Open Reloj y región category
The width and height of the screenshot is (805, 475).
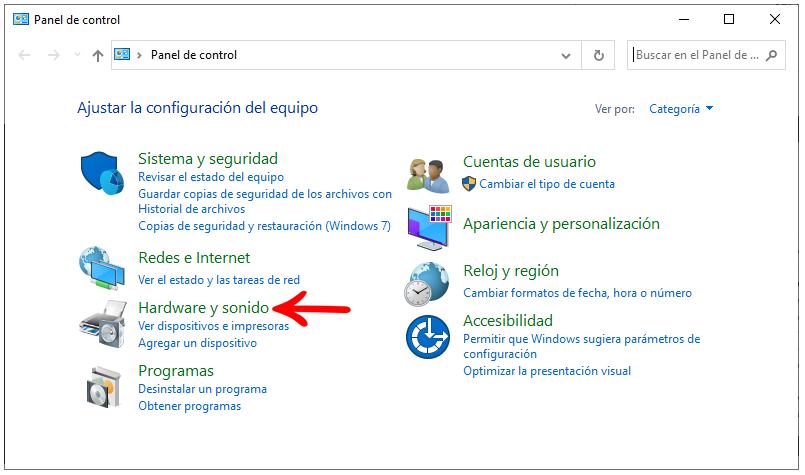point(511,271)
